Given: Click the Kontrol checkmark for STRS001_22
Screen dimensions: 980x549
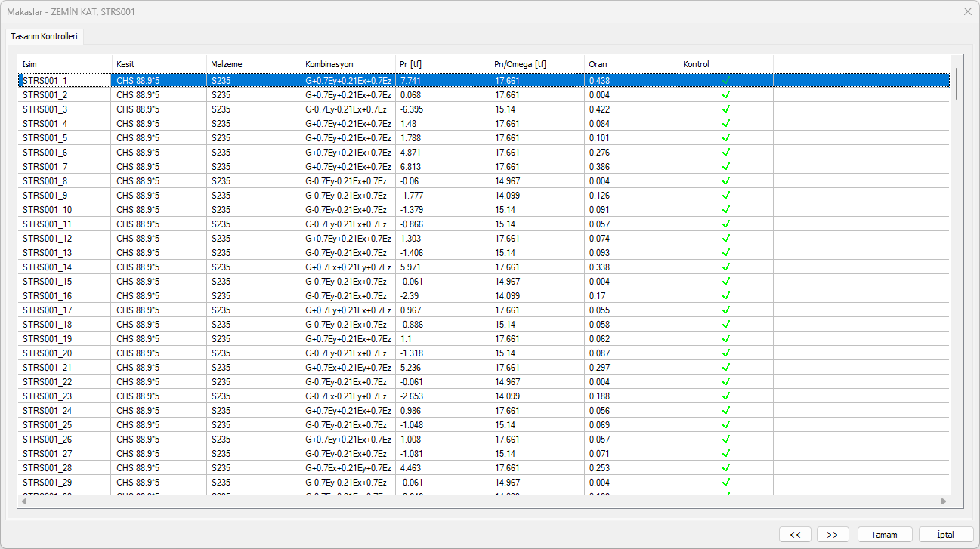Looking at the screenshot, I should tap(725, 382).
